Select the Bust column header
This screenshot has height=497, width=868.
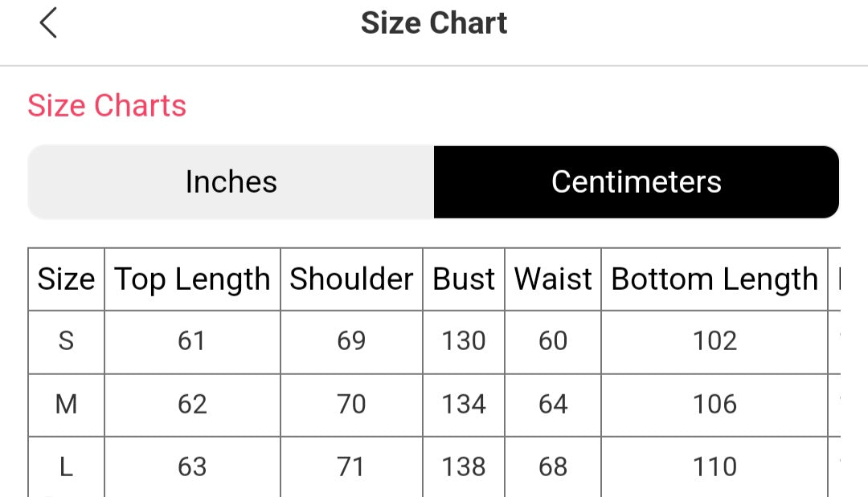(464, 279)
